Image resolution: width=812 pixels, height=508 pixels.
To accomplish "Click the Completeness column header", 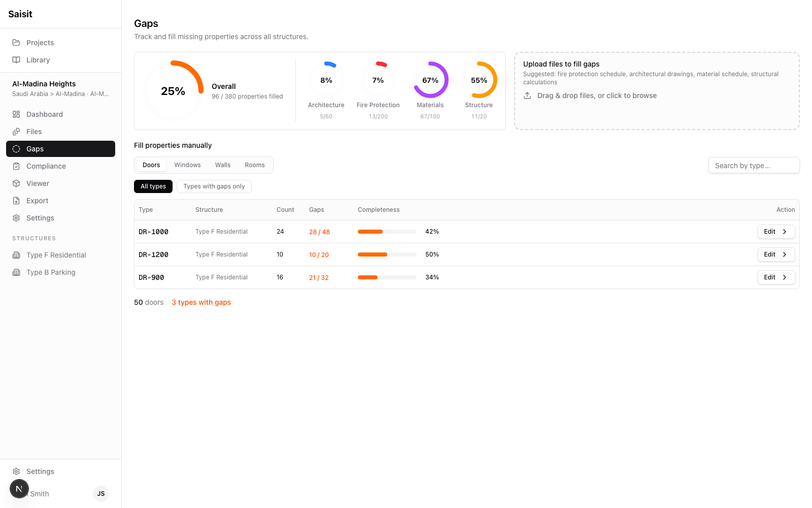I will pos(379,210).
